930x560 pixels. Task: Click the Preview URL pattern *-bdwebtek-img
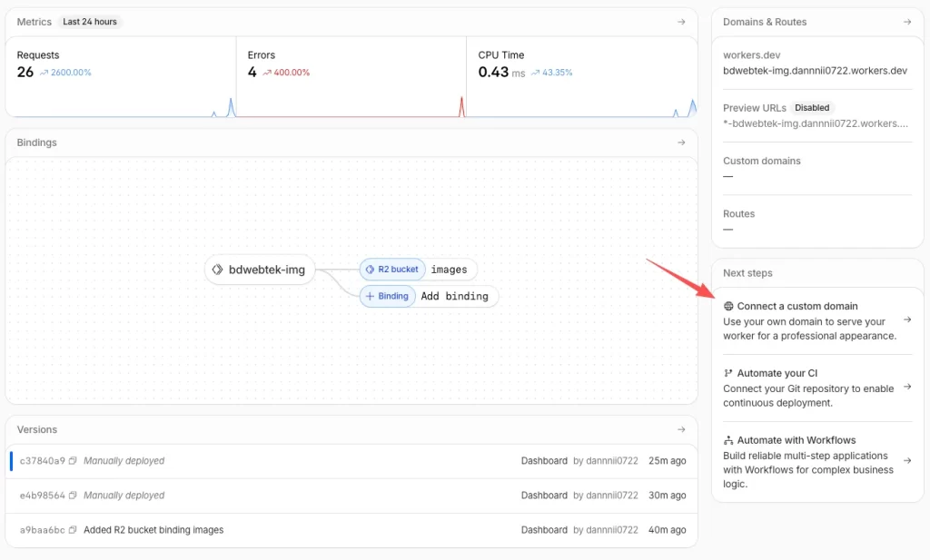click(815, 123)
